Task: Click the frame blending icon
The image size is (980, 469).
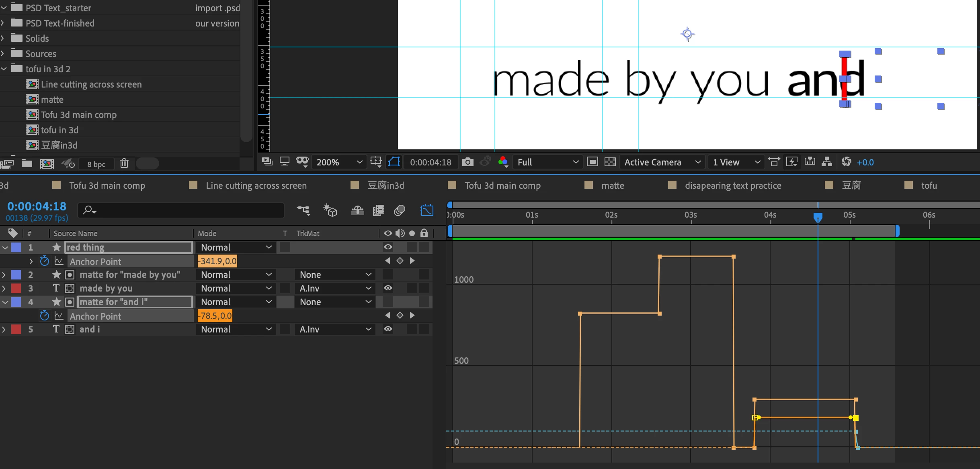Action: coord(378,210)
